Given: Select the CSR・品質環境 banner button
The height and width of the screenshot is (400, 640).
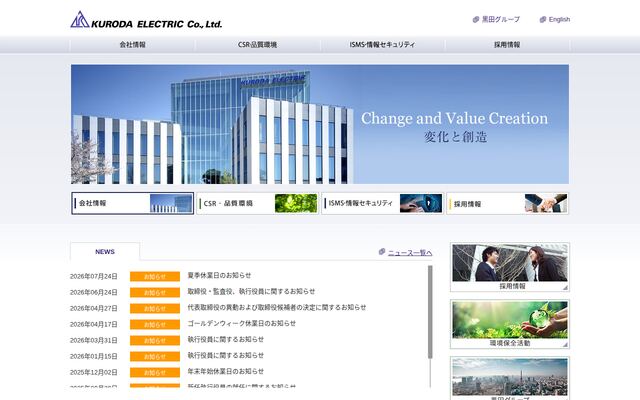Looking at the screenshot, I should pos(258,203).
